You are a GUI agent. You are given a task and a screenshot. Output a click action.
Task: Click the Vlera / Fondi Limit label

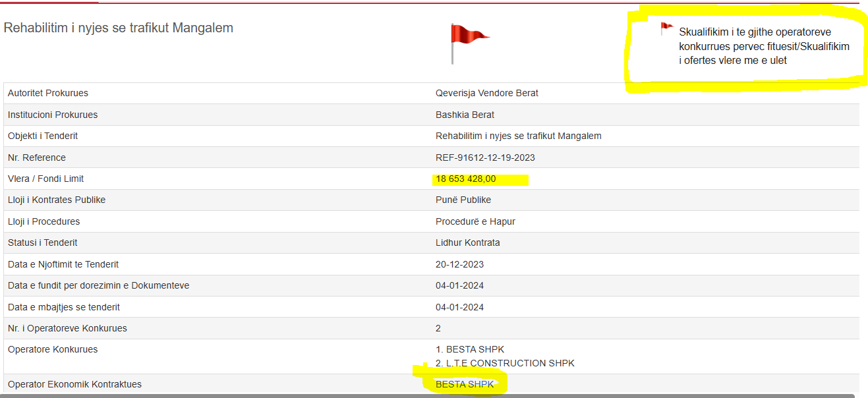(46, 179)
